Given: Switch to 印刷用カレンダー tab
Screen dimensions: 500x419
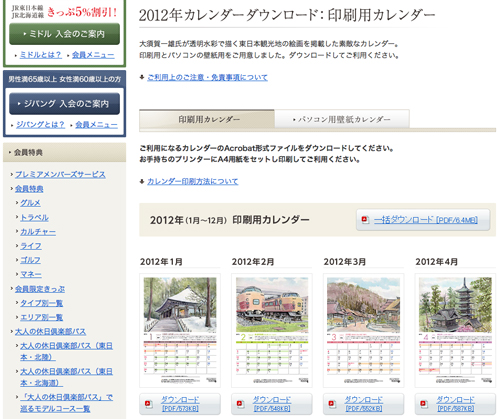Looking at the screenshot, I should (x=207, y=119).
